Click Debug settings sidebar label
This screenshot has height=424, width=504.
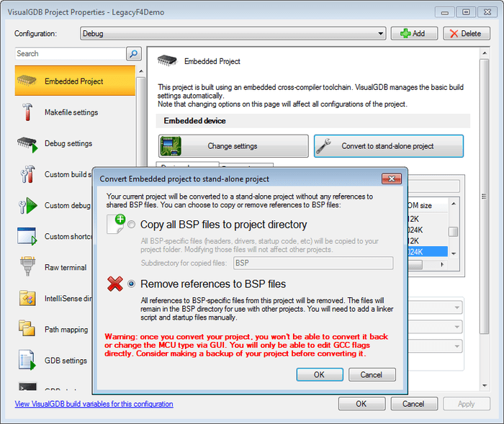point(68,143)
